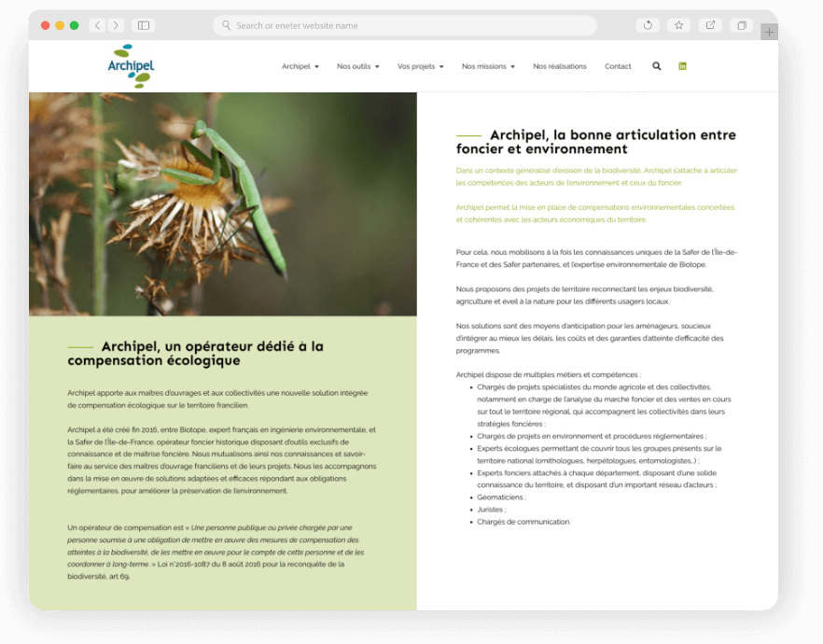Click the paragraph beginning 'Archipel apporte aux maîtres'

(x=217, y=399)
